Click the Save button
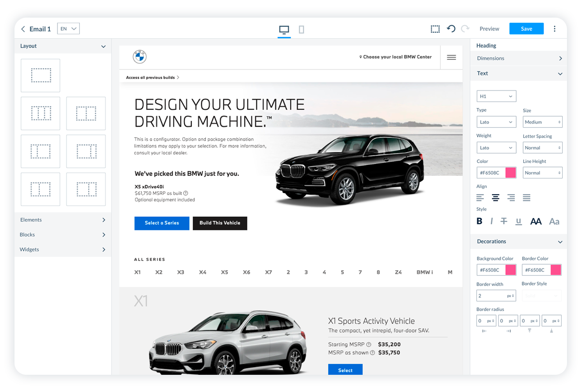The height and width of the screenshot is (392, 585). tap(526, 29)
